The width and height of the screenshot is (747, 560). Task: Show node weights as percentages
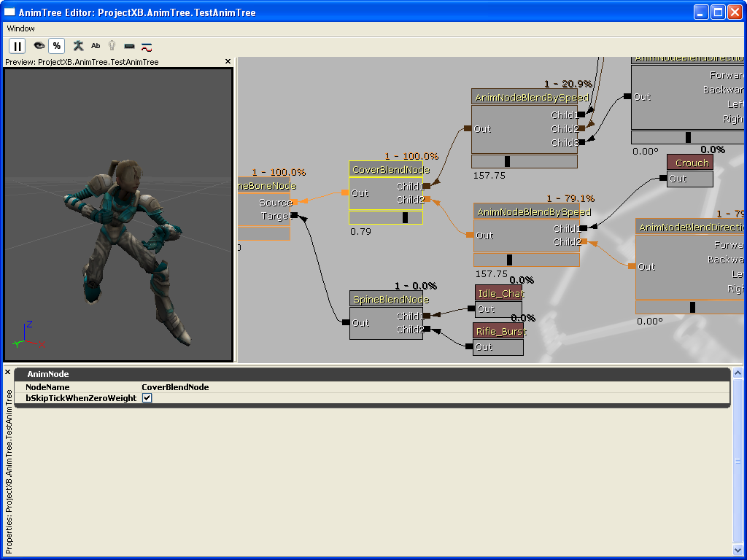click(x=56, y=45)
